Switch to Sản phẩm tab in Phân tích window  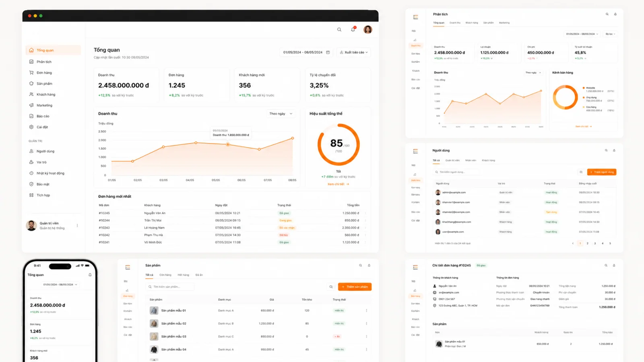point(488,23)
